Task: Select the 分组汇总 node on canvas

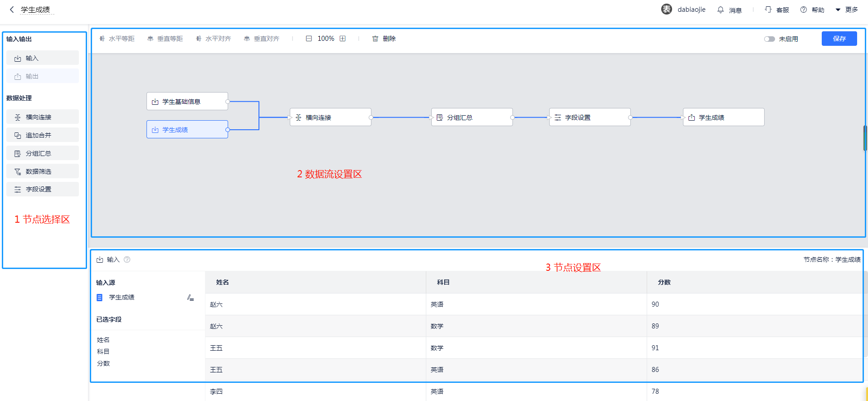Action: click(472, 117)
